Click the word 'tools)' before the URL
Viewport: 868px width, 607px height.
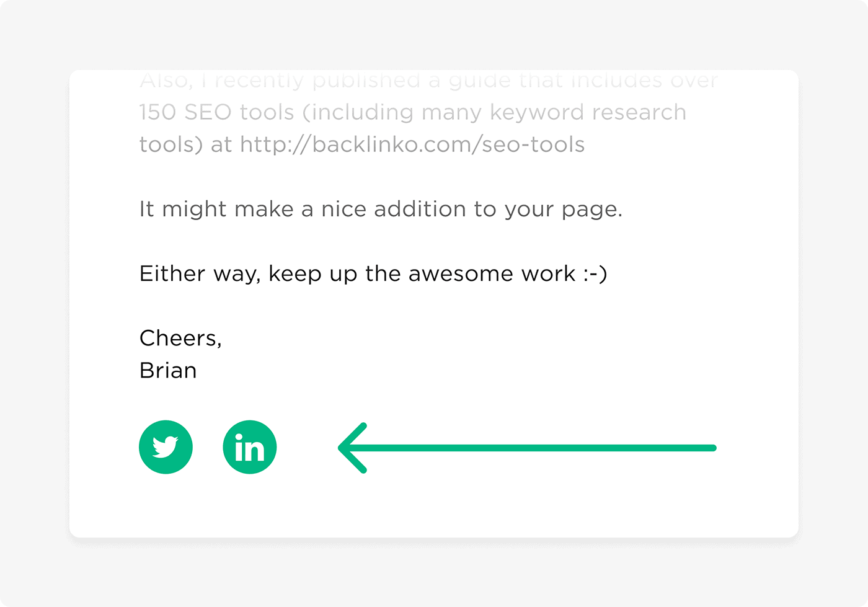pyautogui.click(x=171, y=144)
